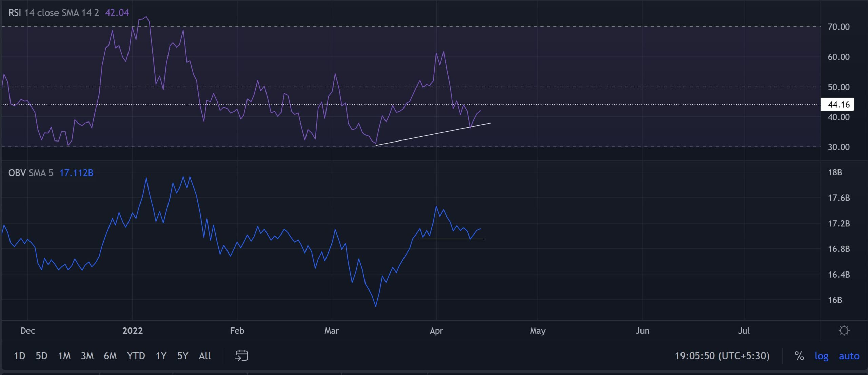This screenshot has width=868, height=375.
Task: Click the 40.00 RSI axis label
Action: (x=839, y=117)
